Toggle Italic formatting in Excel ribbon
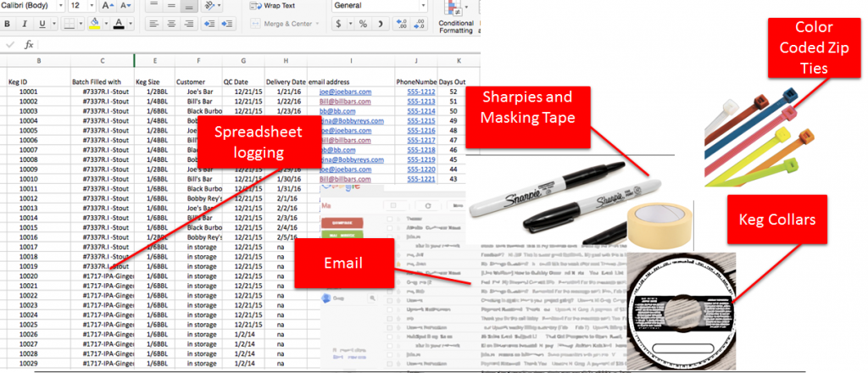The width and height of the screenshot is (868, 373). coord(25,24)
